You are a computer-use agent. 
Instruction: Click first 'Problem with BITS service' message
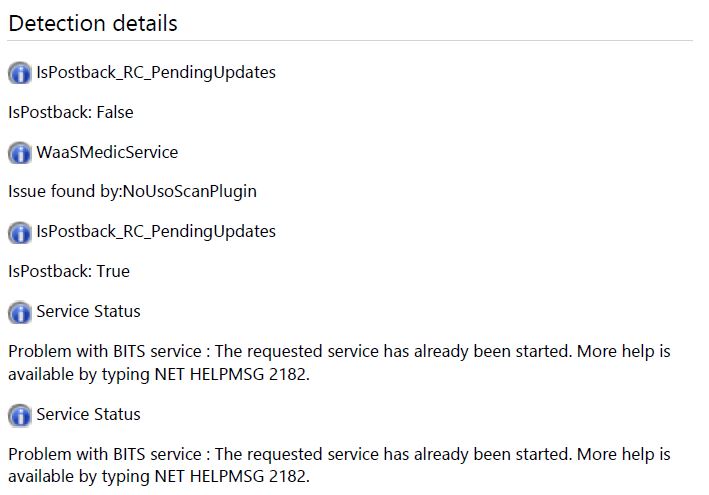coord(339,363)
